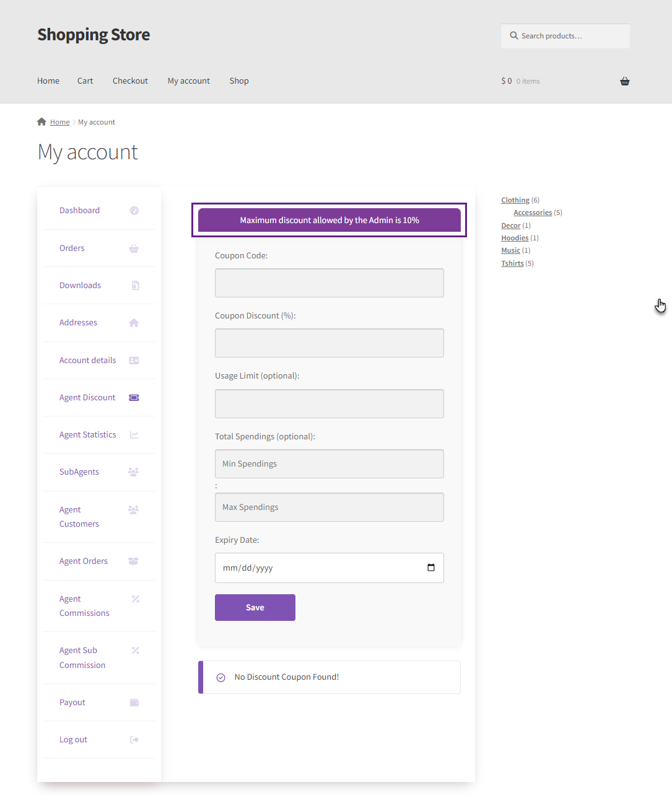Open the Tshirts category link

click(512, 263)
